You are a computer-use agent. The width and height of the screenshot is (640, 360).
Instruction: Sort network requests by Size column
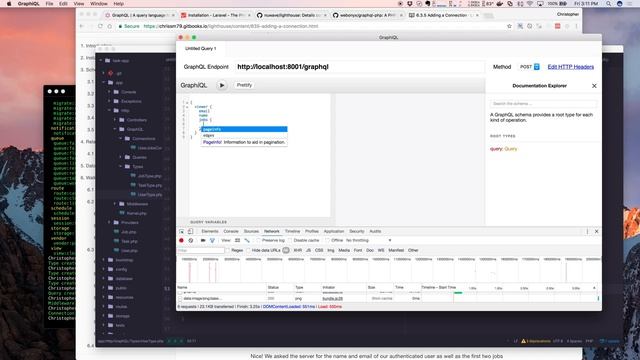[x=371, y=288]
